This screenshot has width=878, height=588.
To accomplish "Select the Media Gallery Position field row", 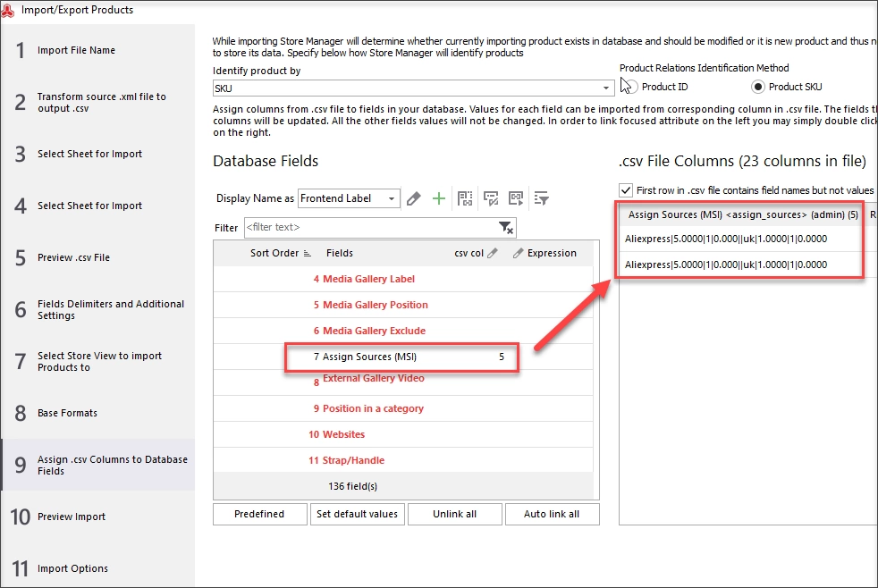I will [x=403, y=305].
